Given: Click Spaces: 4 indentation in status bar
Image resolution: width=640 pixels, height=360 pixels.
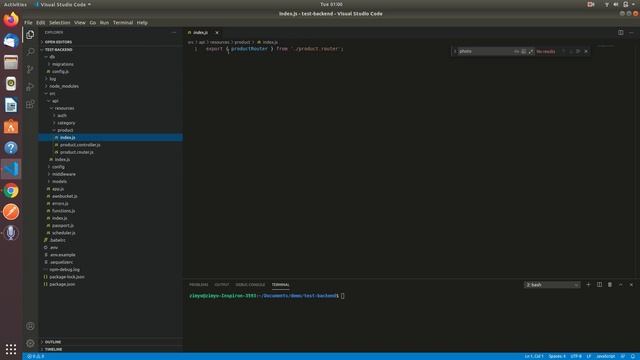Looking at the screenshot, I should pos(557,356).
